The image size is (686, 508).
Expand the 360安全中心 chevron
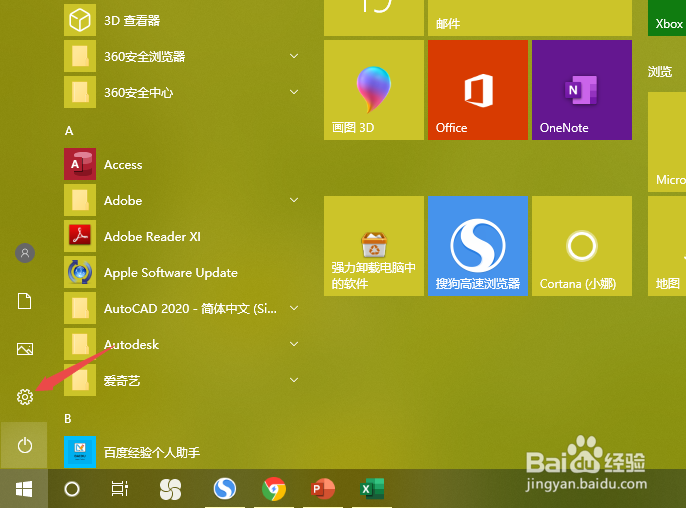point(294,92)
